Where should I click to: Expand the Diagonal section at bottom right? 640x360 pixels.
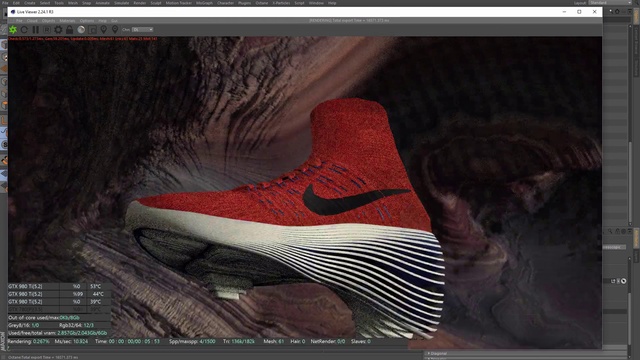click(x=439, y=353)
